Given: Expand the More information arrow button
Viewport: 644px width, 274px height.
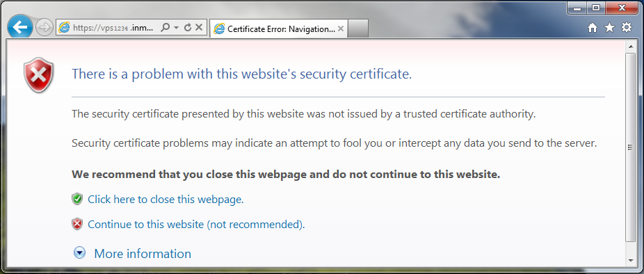Looking at the screenshot, I should tap(79, 253).
